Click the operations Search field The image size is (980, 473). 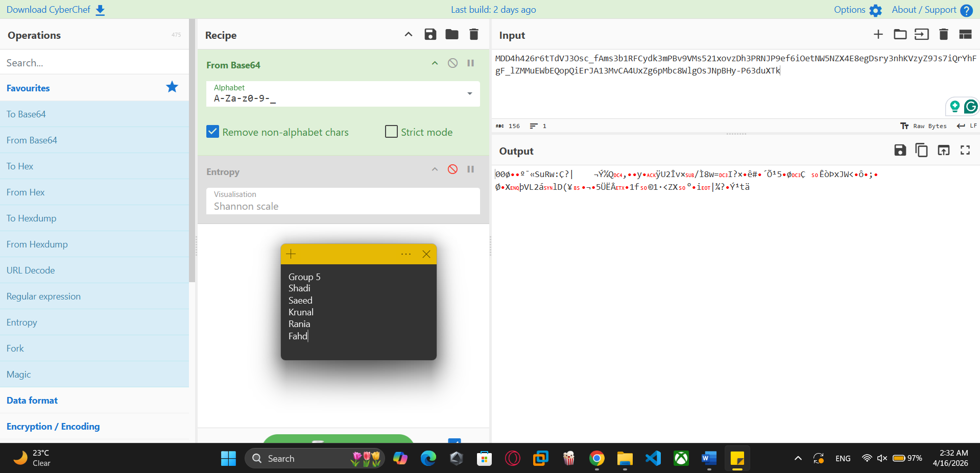[94, 63]
